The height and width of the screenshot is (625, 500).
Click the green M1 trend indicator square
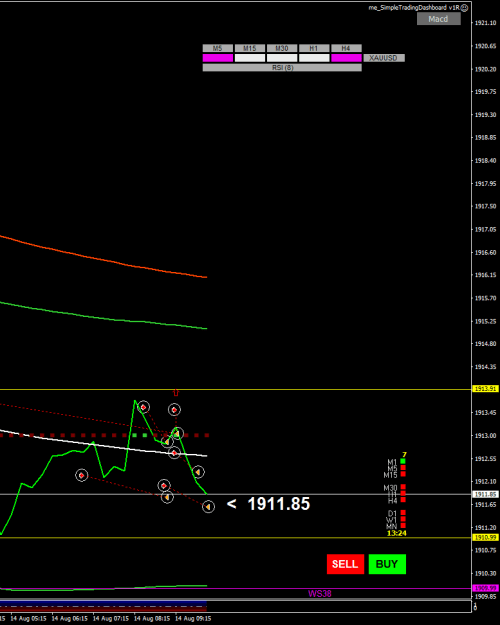pyautogui.click(x=403, y=461)
